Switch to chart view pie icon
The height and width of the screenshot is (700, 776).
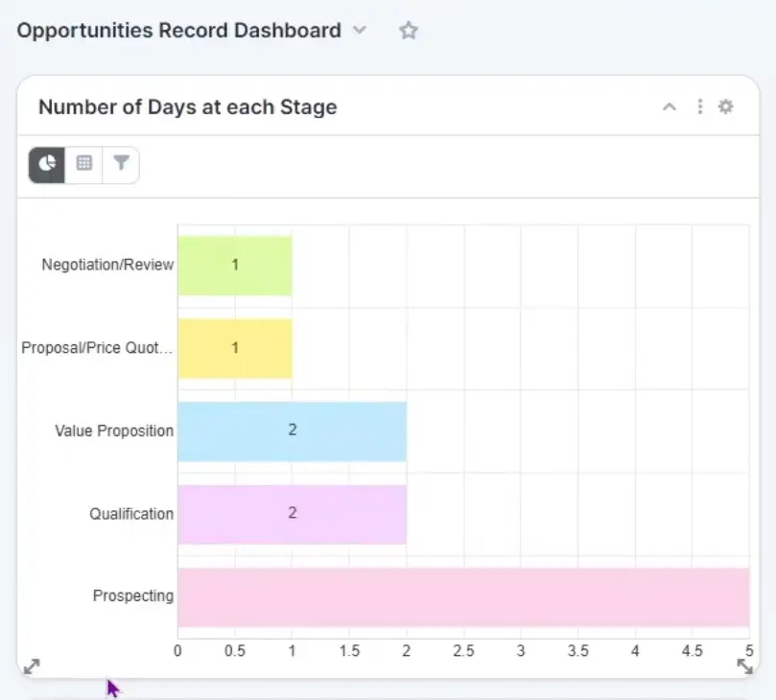[x=46, y=165]
